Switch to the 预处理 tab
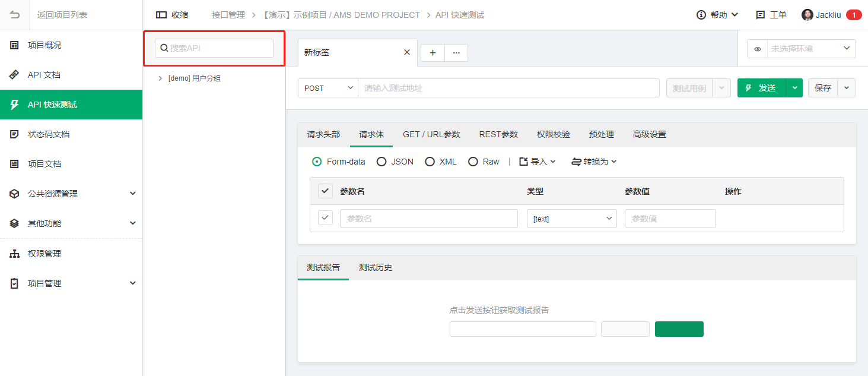 click(602, 134)
